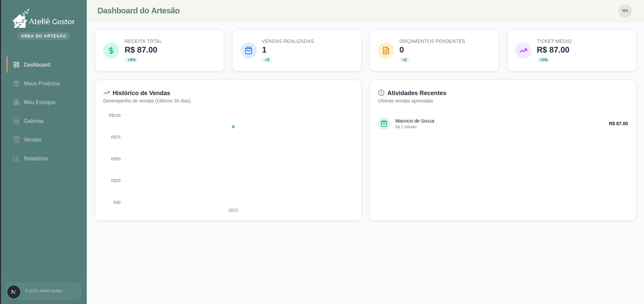This screenshot has height=304, width=644.
Task: Click the ÁREA DO ARTESÃO badge
Action: pyautogui.click(x=43, y=36)
